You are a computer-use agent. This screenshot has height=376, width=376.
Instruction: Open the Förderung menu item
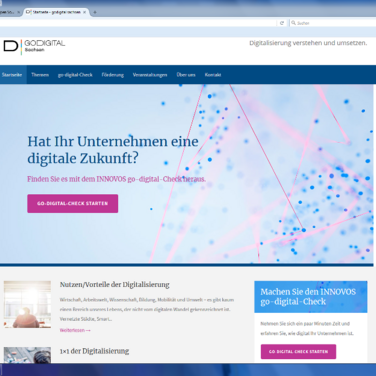[x=113, y=75]
